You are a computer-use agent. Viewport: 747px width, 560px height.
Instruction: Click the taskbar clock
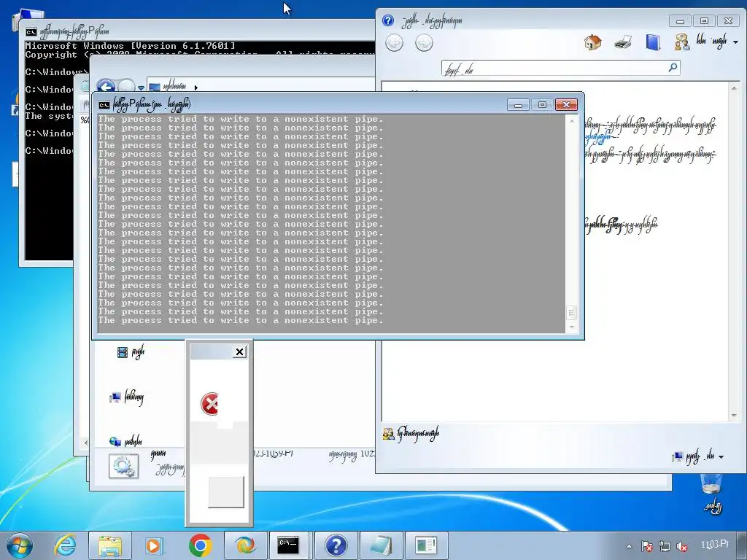coord(715,545)
